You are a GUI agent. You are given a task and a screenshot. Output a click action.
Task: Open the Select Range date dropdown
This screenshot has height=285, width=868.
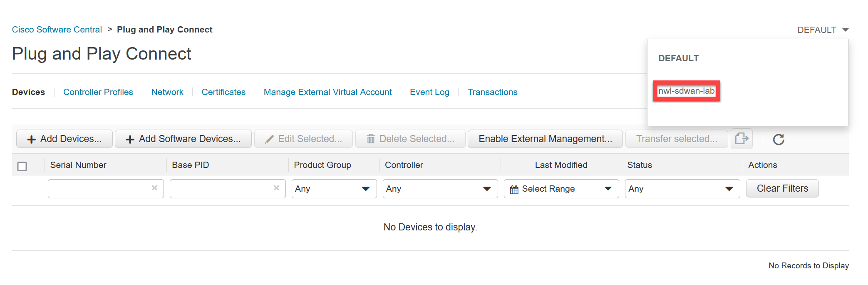point(561,189)
